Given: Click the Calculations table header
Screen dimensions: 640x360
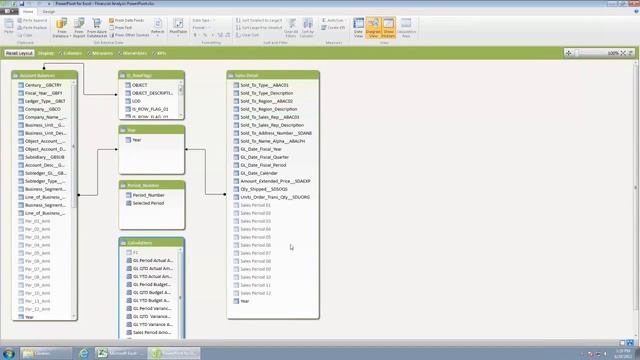Looking at the screenshot, I should pyautogui.click(x=152, y=242).
